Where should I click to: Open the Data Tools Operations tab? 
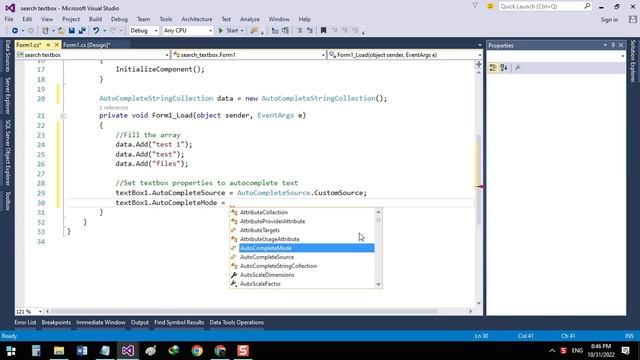coord(237,322)
